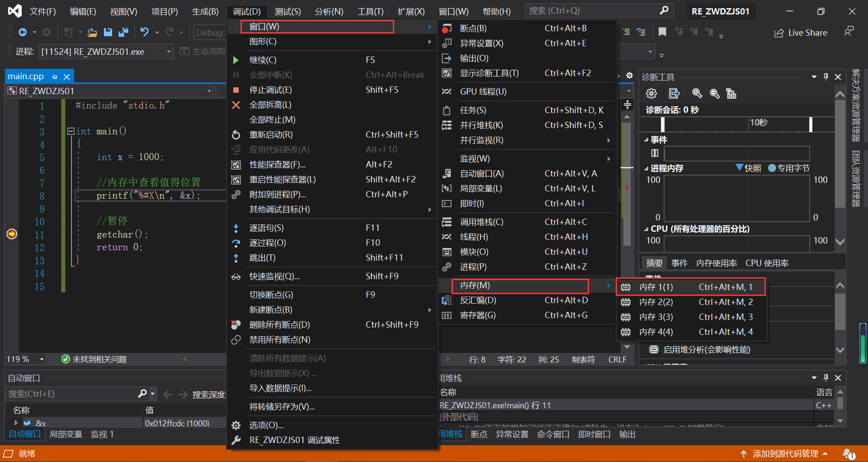This screenshot has width=868, height=462.
Task: Open Debug Options menu item
Action: point(332,425)
